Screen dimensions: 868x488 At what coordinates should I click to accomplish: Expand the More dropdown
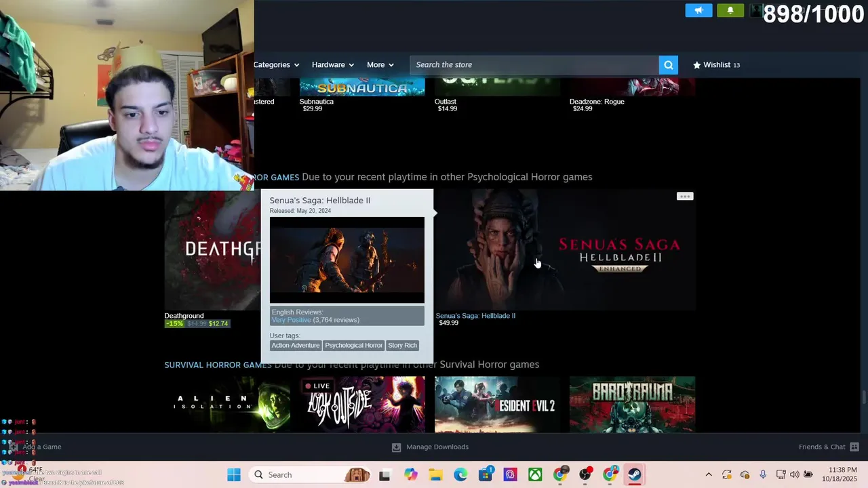[x=380, y=65]
